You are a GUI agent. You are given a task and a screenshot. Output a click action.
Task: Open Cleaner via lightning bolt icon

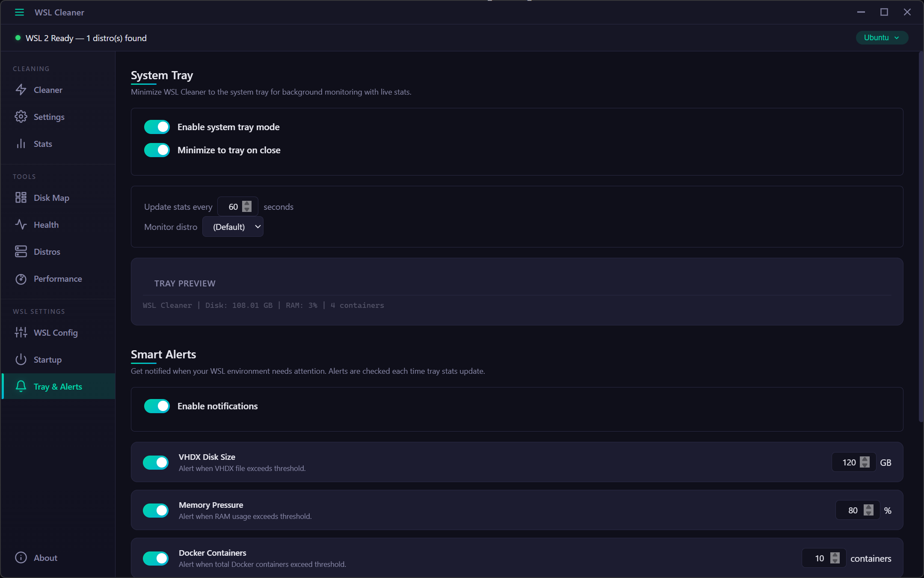tap(21, 90)
